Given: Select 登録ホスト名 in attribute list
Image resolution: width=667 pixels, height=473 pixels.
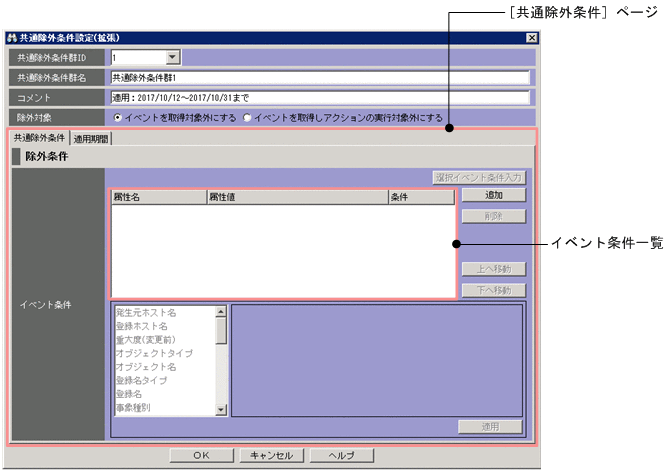Looking at the screenshot, I should 142,326.
